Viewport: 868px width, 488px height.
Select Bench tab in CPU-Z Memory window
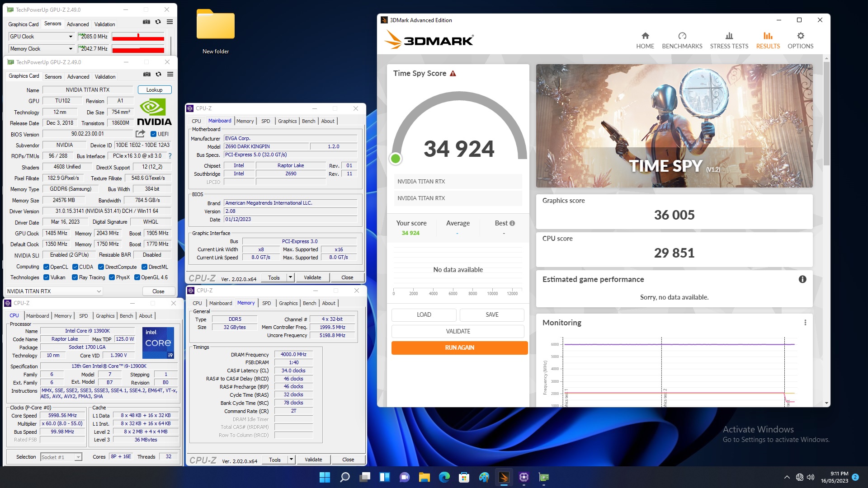pos(310,303)
